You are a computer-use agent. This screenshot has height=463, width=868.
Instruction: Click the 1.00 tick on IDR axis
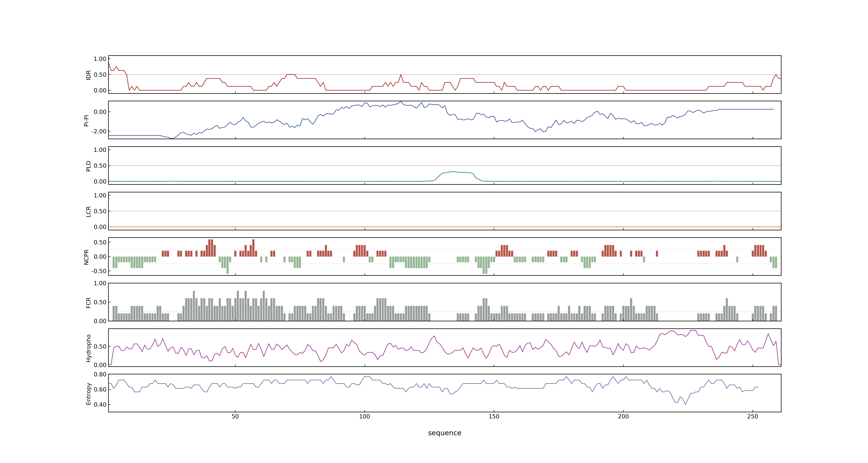click(x=100, y=59)
